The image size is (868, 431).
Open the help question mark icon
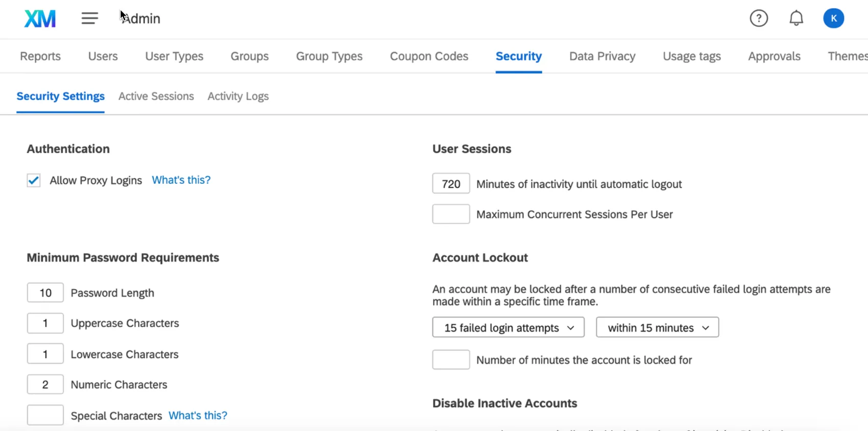(759, 18)
